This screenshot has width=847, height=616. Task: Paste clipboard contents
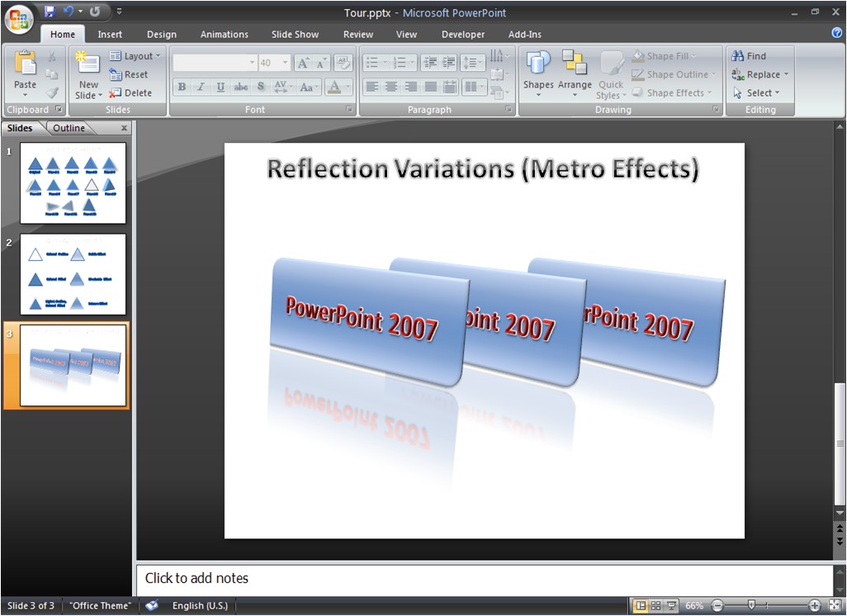[x=25, y=73]
